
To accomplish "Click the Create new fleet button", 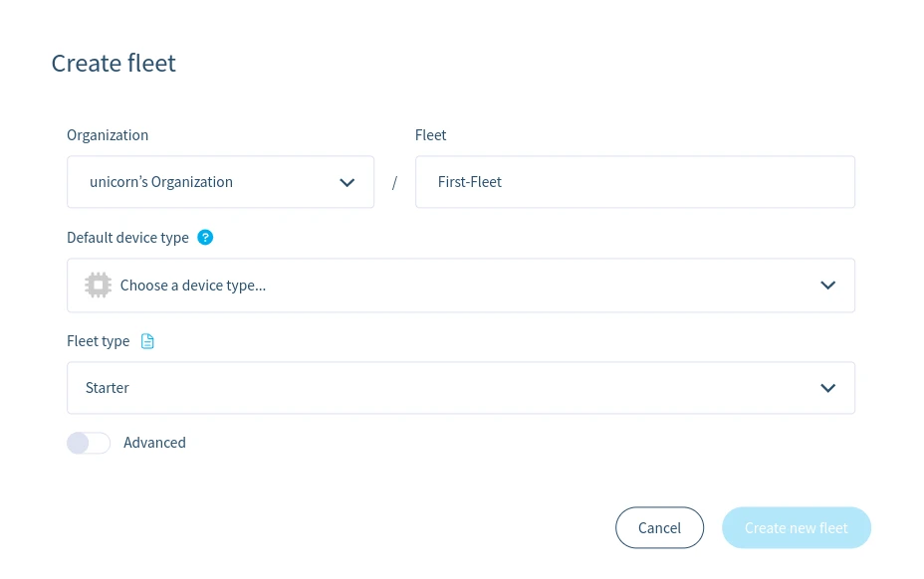I will pos(796,527).
